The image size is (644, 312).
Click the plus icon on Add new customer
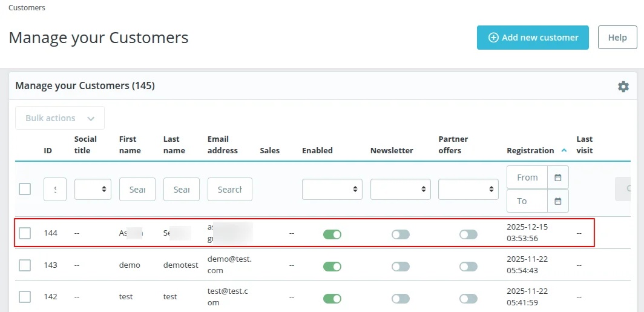tap(493, 38)
